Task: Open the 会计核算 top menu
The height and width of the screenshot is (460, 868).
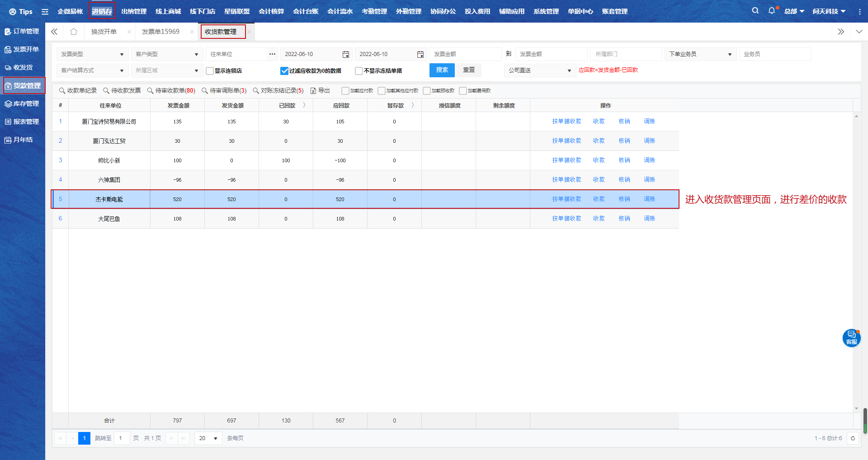Action: pyautogui.click(x=271, y=11)
